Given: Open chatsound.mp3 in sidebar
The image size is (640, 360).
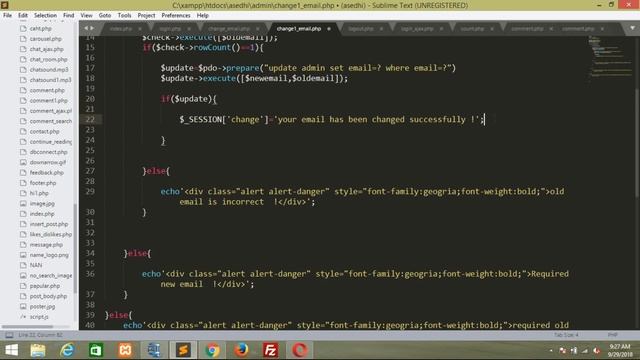Looking at the screenshot, I should click(x=49, y=69).
